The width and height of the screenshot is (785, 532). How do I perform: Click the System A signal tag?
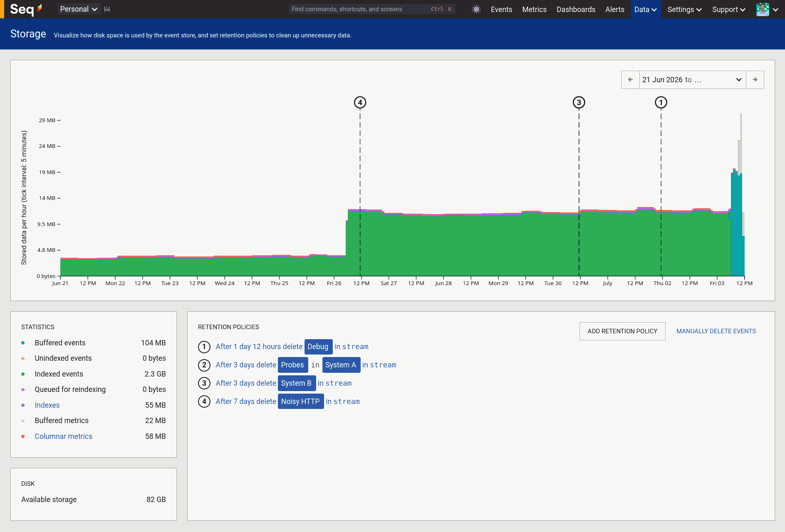[341, 365]
